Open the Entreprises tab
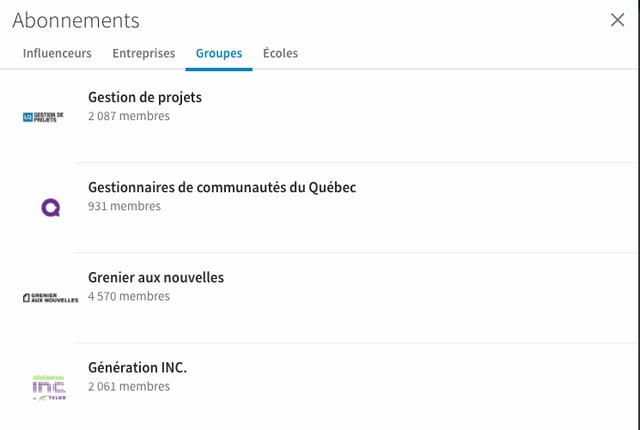The height and width of the screenshot is (430, 640). (143, 53)
